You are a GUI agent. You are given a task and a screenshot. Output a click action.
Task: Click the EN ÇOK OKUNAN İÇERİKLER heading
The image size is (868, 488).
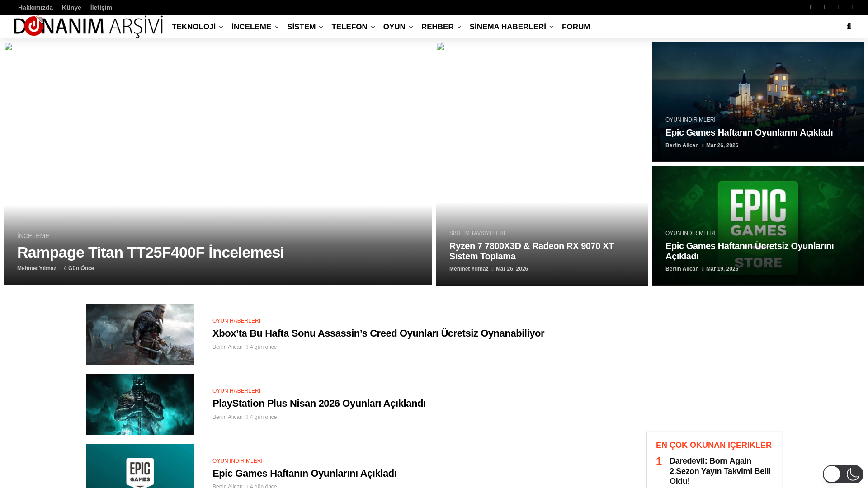(714, 445)
